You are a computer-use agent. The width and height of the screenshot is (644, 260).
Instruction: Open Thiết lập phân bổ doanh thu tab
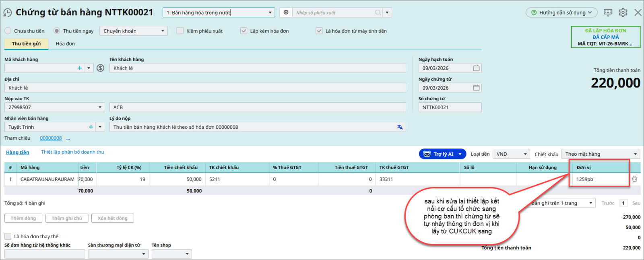pos(72,152)
